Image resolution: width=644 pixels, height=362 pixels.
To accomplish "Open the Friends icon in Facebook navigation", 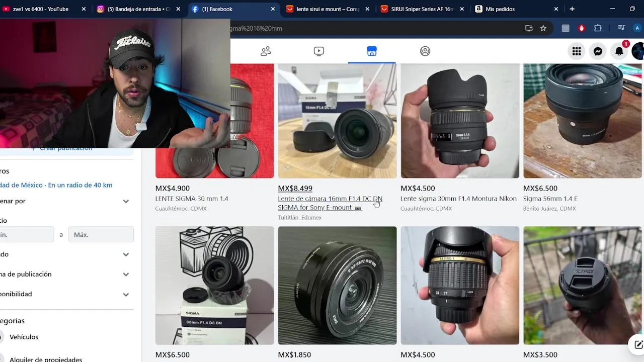I will [x=266, y=51].
